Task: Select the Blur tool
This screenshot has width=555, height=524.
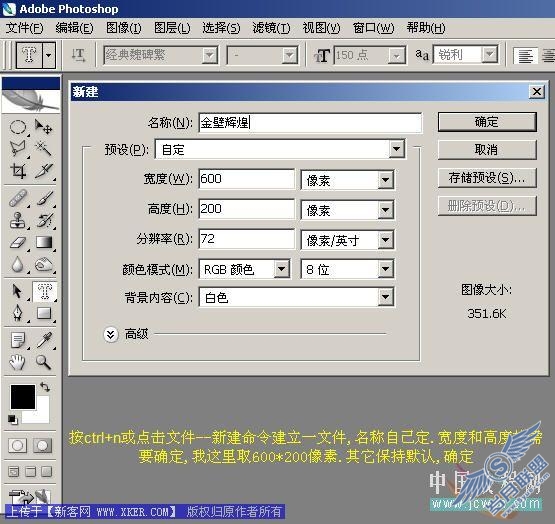Action: 18,264
